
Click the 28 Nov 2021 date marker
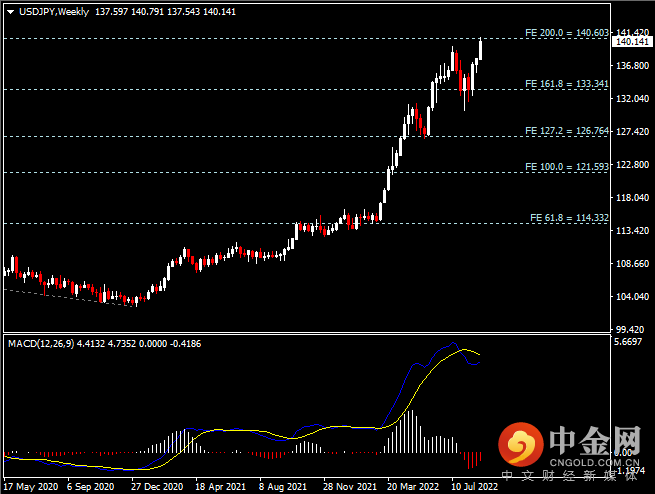tap(350, 486)
